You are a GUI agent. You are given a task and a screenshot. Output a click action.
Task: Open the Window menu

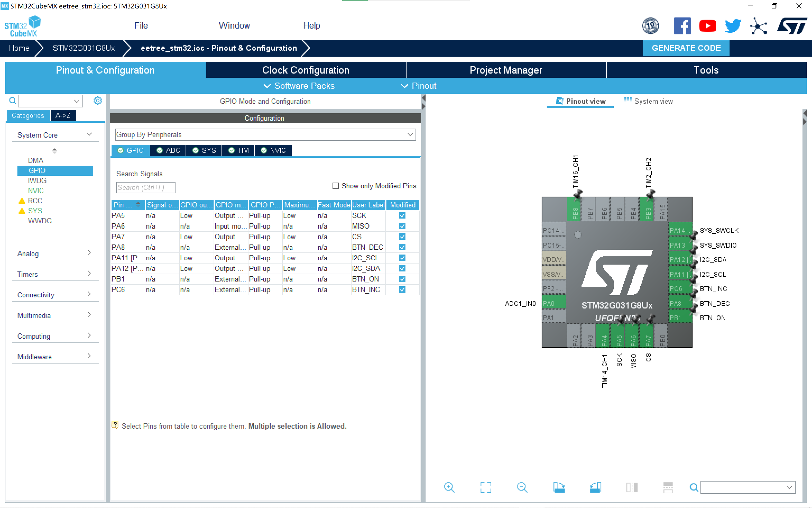[234, 26]
